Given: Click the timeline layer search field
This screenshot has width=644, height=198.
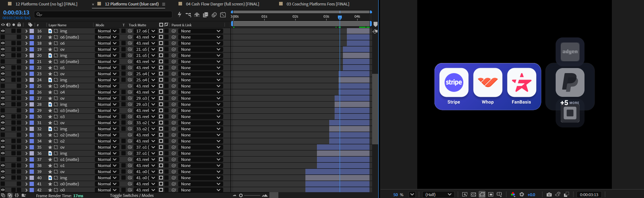Looking at the screenshot, I should click(103, 14).
